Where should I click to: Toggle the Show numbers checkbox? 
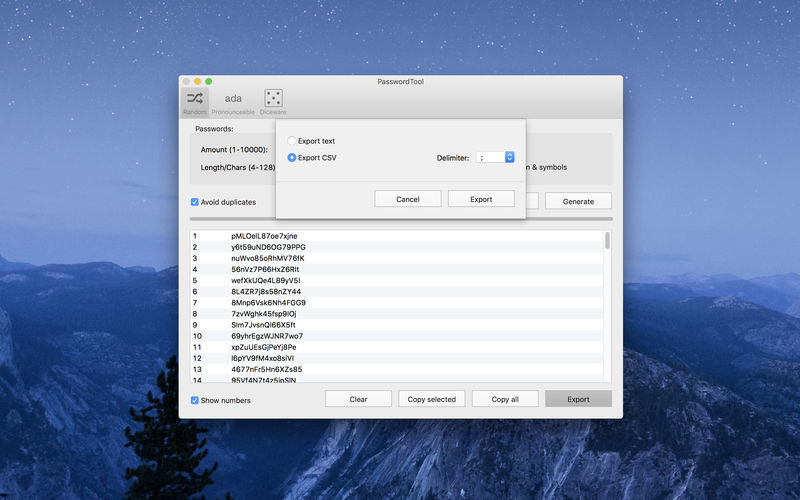pyautogui.click(x=194, y=401)
